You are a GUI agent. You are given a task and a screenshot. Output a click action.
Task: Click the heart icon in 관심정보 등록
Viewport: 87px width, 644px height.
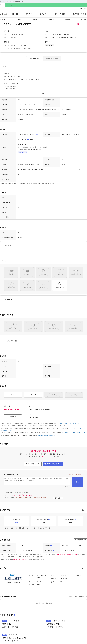30,59
